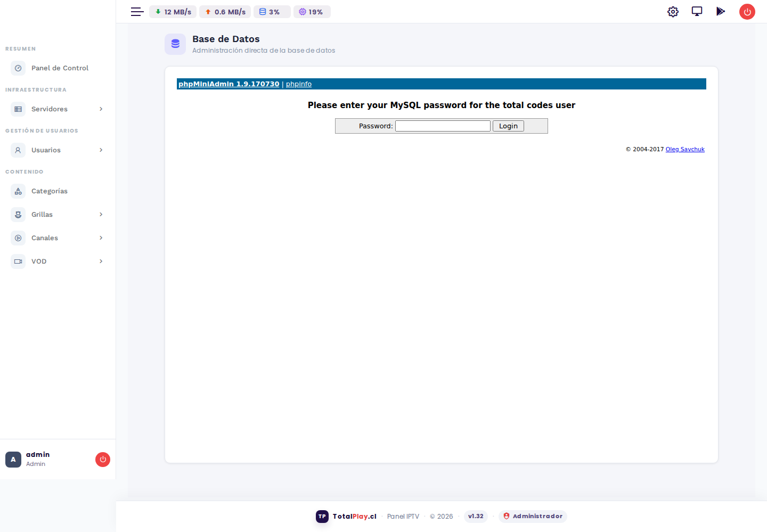Open the VOD menu item

(58, 261)
